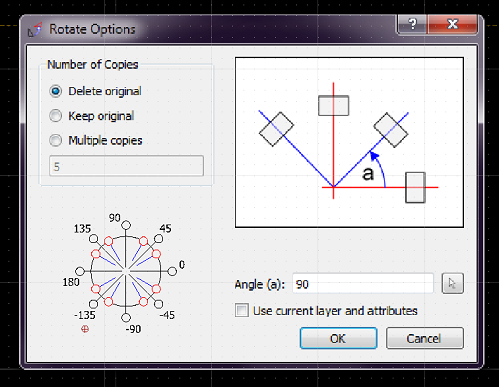Click the small red crosshair icon
The width and height of the screenshot is (499, 387).
85,329
